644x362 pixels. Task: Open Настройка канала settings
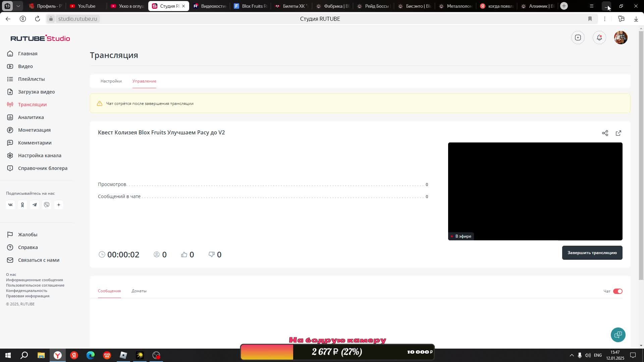coord(40,156)
